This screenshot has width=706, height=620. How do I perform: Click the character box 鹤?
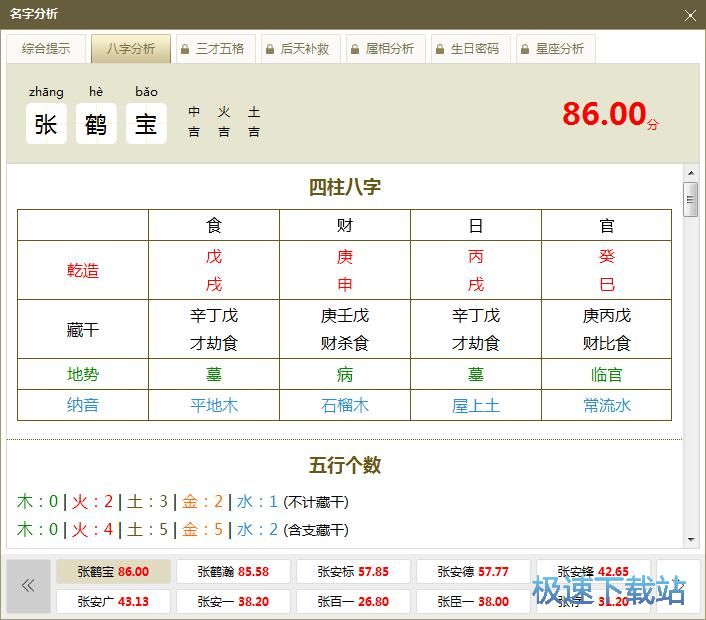point(96,123)
